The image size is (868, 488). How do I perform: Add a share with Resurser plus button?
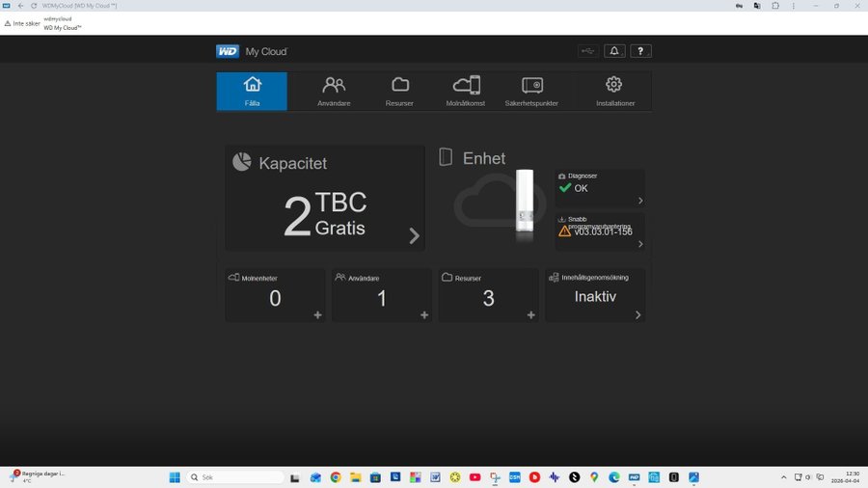click(x=530, y=315)
